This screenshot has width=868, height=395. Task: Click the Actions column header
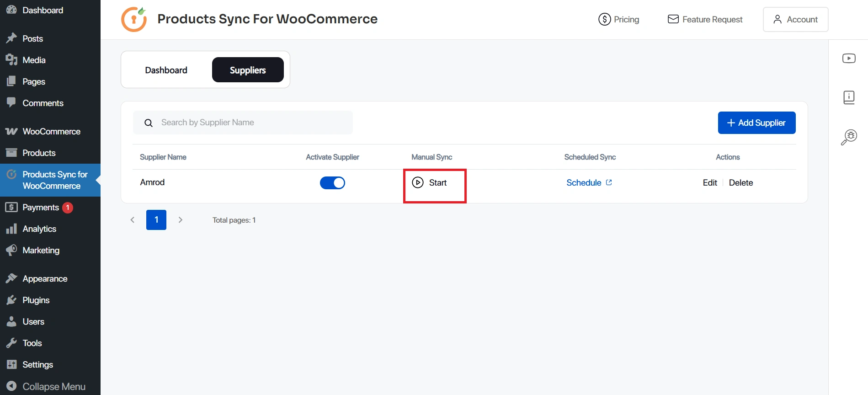[728, 157]
